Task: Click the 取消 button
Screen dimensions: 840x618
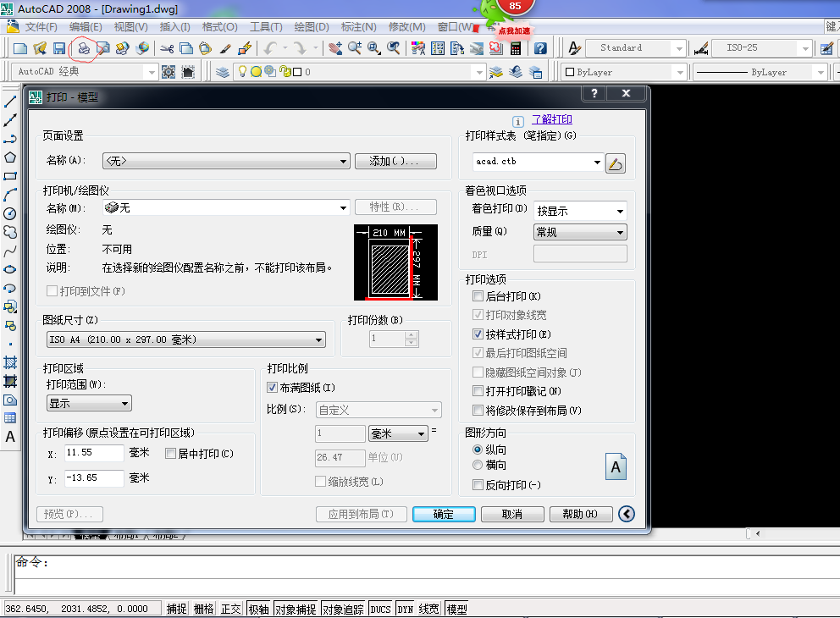Action: click(512, 514)
